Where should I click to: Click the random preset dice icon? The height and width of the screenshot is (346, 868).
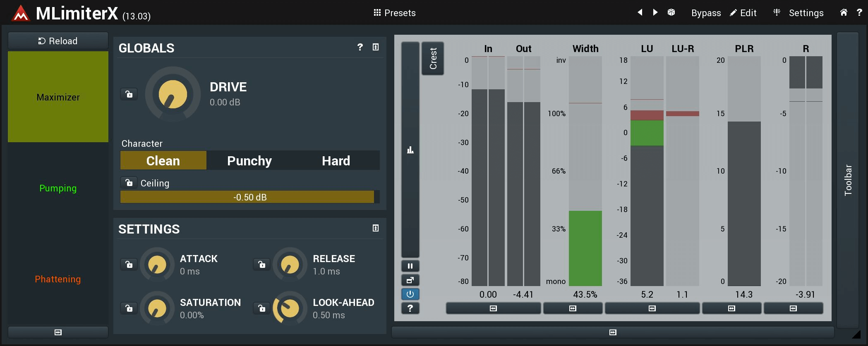(671, 12)
